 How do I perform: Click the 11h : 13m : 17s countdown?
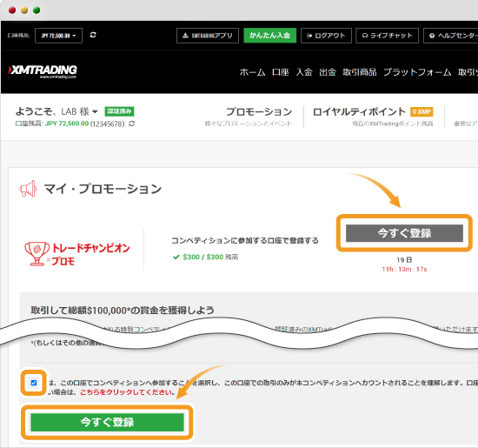[404, 269]
